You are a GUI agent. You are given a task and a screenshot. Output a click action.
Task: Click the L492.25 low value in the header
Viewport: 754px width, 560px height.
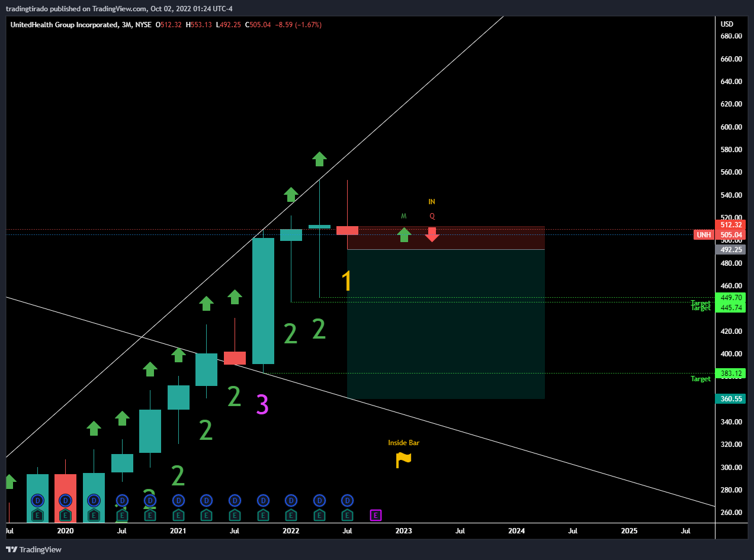[x=229, y=25]
